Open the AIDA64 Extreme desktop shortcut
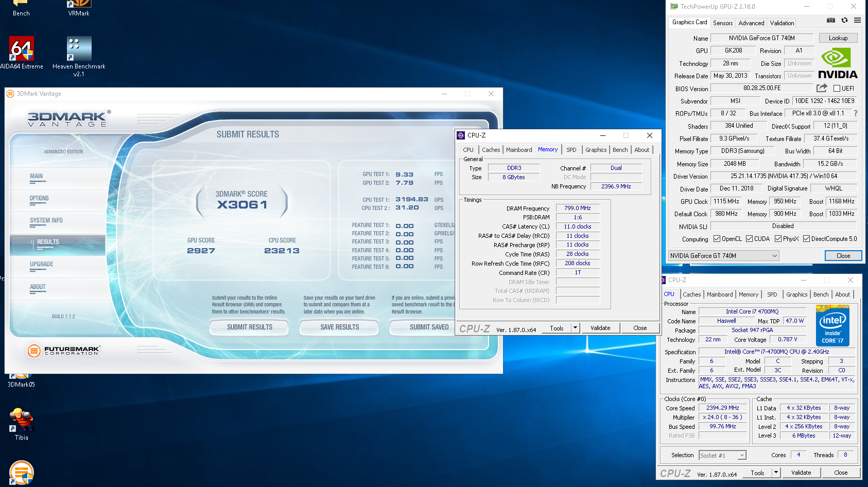Image resolution: width=868 pixels, height=487 pixels. pyautogui.click(x=22, y=53)
